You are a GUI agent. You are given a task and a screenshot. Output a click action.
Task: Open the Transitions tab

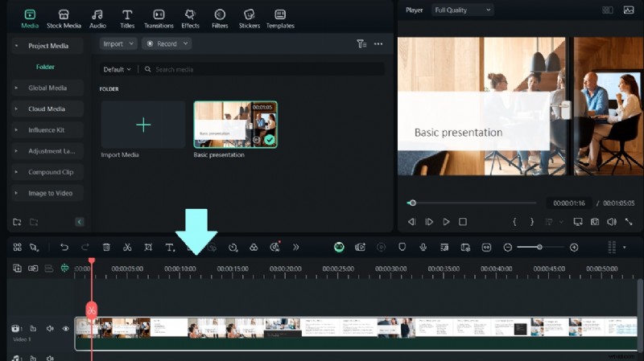159,19
